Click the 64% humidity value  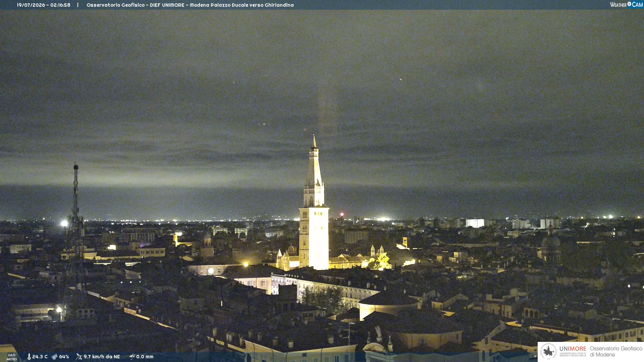click(64, 357)
